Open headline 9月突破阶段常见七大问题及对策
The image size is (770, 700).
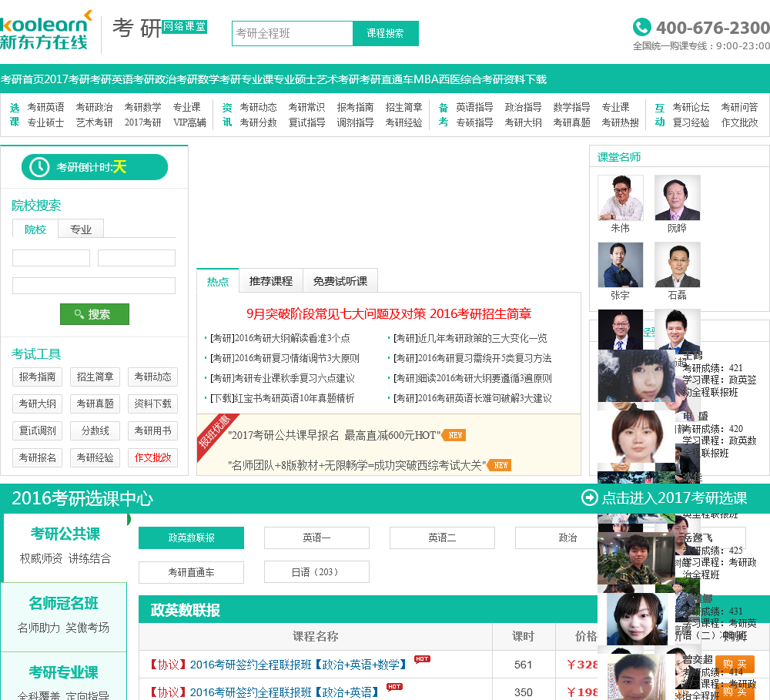point(336,314)
